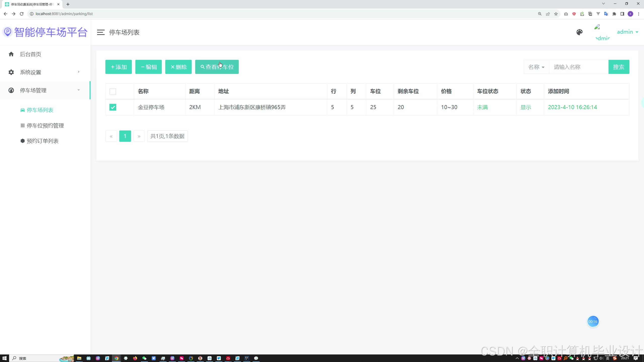Click the car icon next to 停车场列表

coord(22,110)
